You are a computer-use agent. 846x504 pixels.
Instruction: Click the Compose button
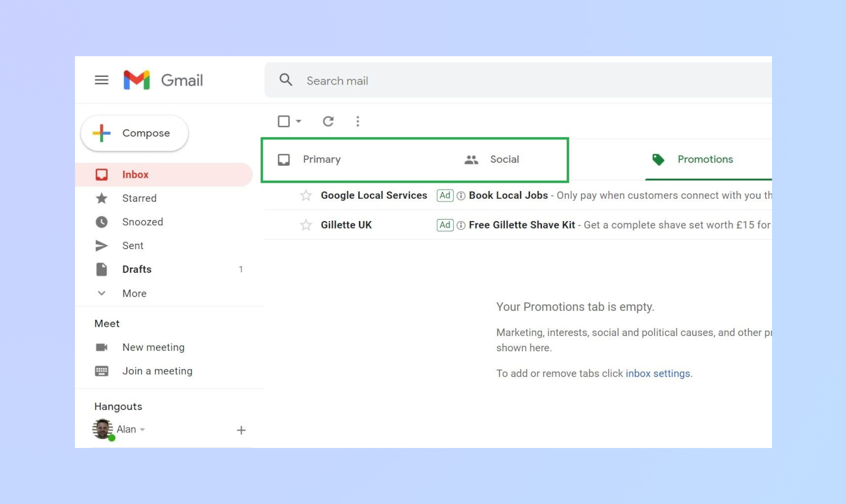[134, 133]
